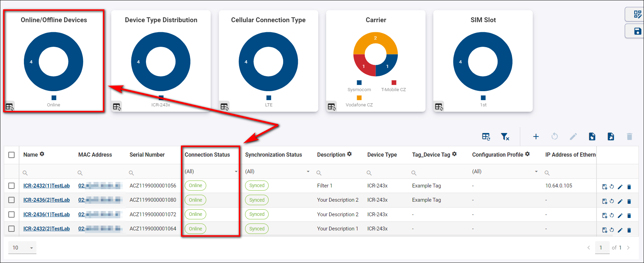Click the dashboard edit icon at top right
Viewport: 644px width, 263px height.
point(637,14)
